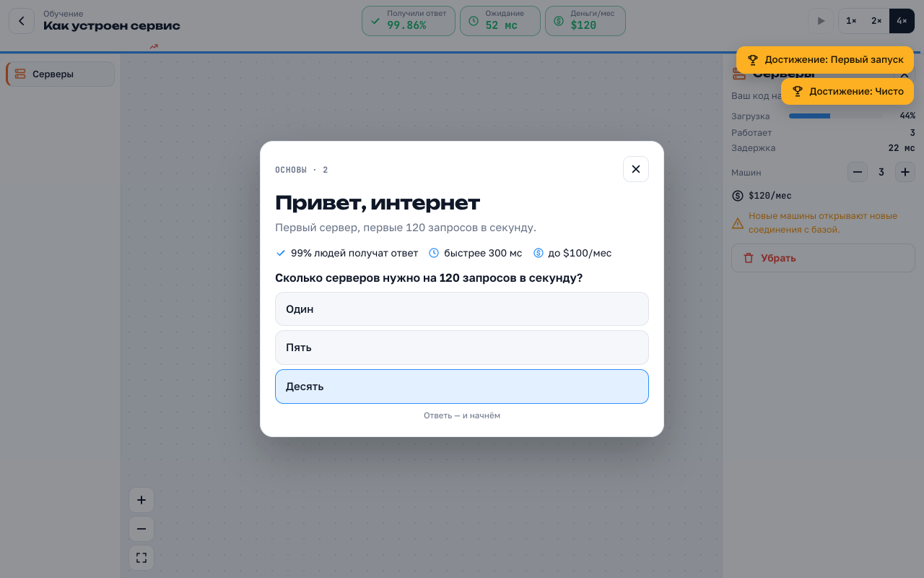The image size is (924, 578).
Task: Click the Новые машины открывают warning text
Action: point(823,223)
